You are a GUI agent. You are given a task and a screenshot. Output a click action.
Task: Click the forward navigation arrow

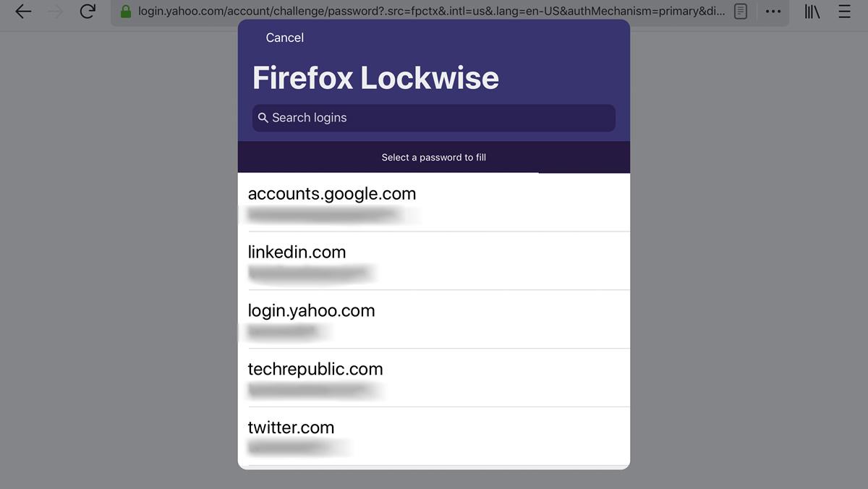pyautogui.click(x=55, y=12)
